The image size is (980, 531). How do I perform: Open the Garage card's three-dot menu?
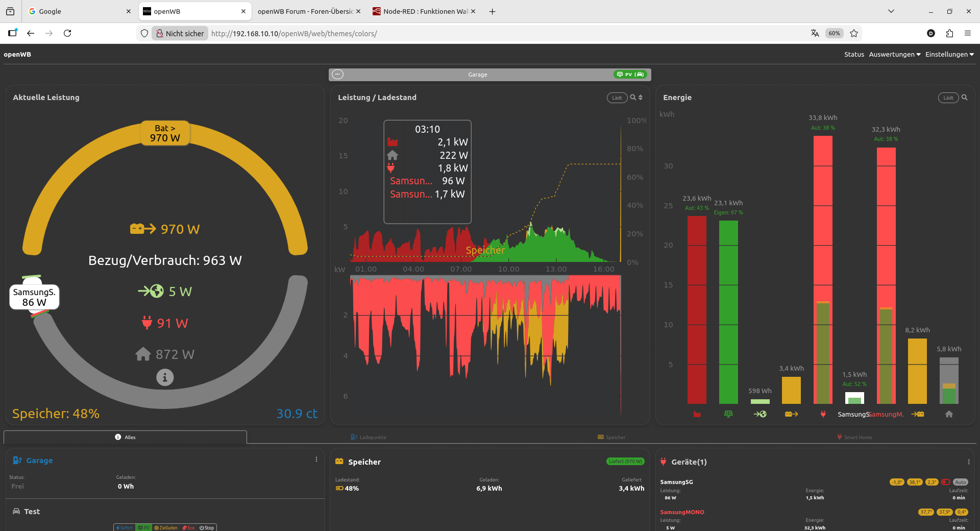tap(316, 460)
